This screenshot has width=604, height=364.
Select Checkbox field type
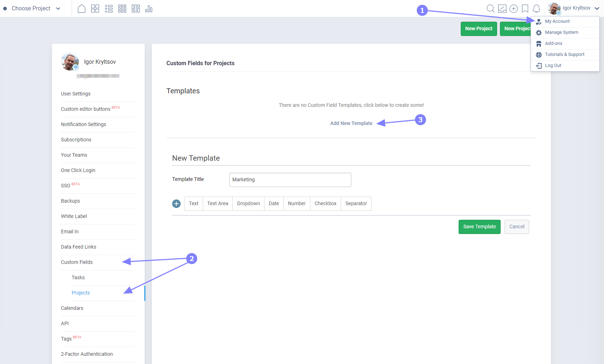tap(325, 204)
